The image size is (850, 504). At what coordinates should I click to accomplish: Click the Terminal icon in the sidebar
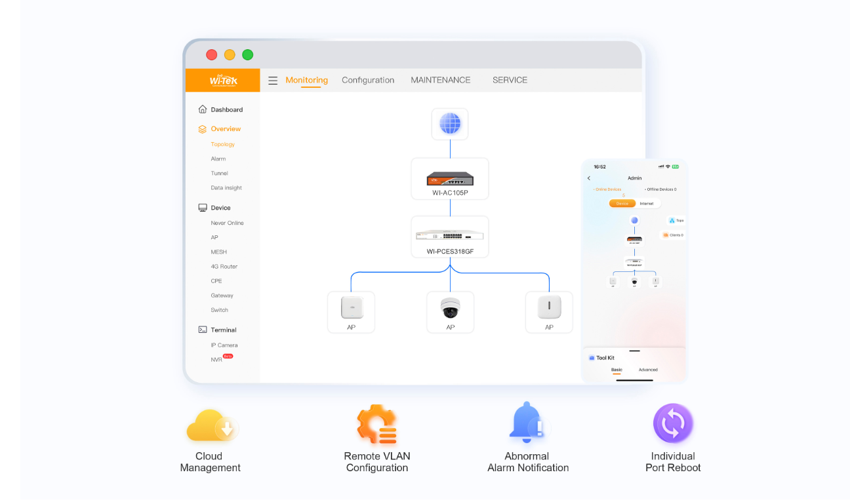click(203, 330)
